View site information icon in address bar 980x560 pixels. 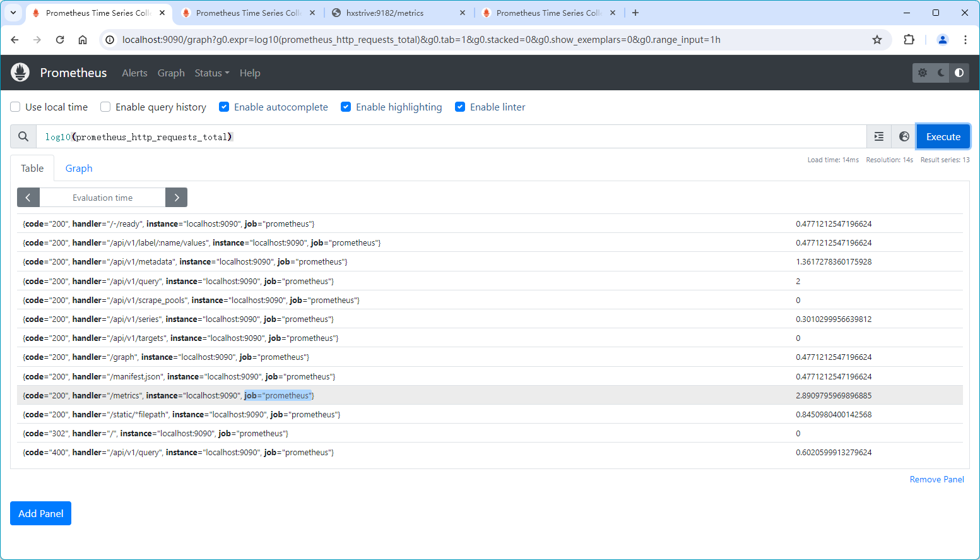tap(110, 40)
